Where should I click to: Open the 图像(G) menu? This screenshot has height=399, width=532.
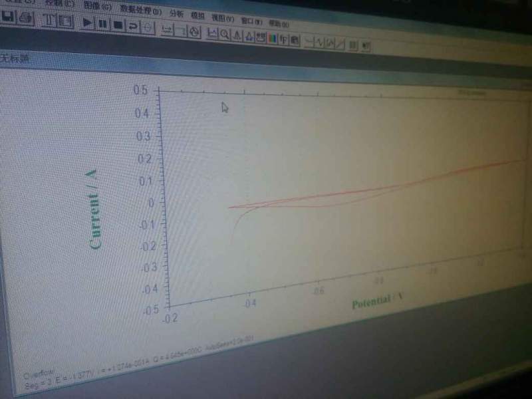[x=97, y=6]
